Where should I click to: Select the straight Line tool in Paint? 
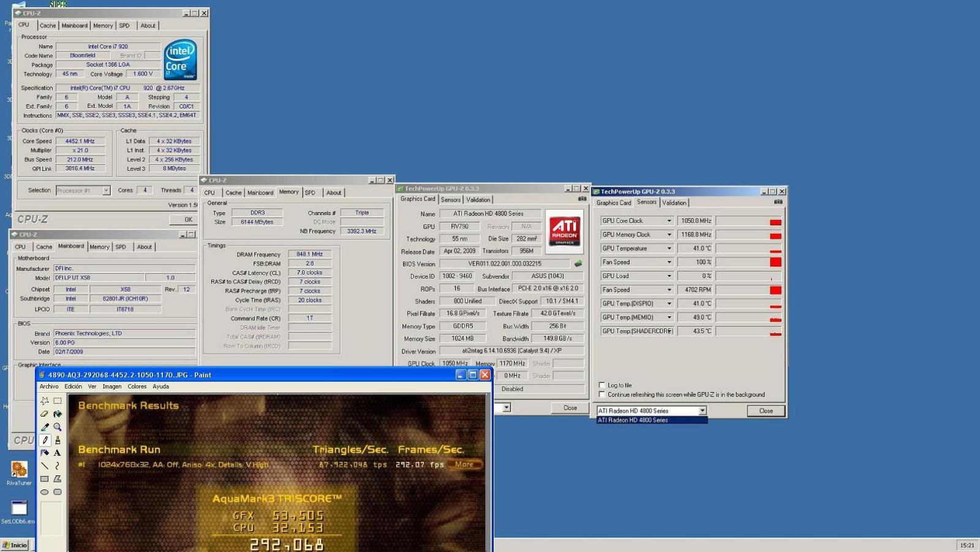tap(45, 466)
